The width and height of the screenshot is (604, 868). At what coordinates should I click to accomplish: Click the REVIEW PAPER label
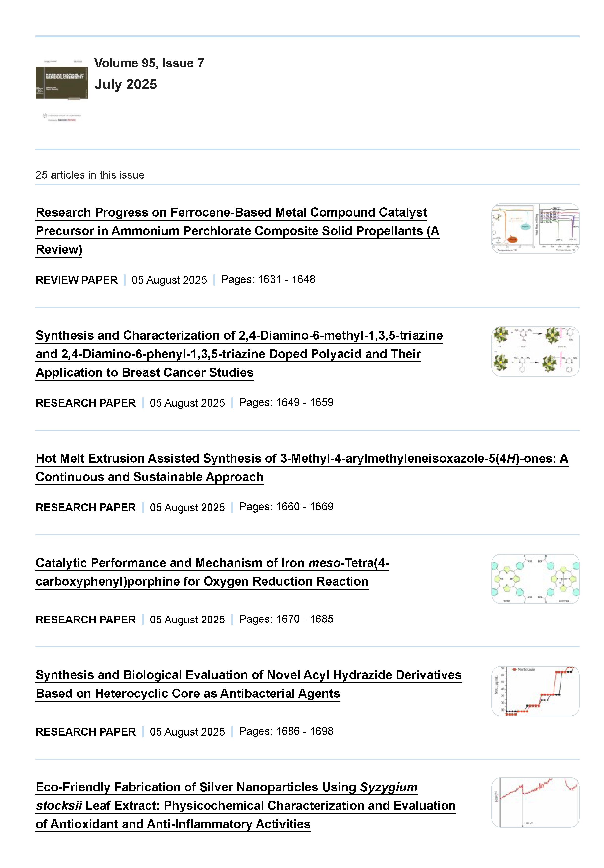pos(77,280)
